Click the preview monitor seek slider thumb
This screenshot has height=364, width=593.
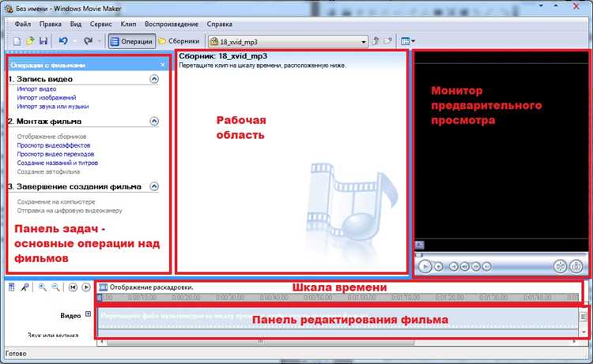(x=418, y=255)
